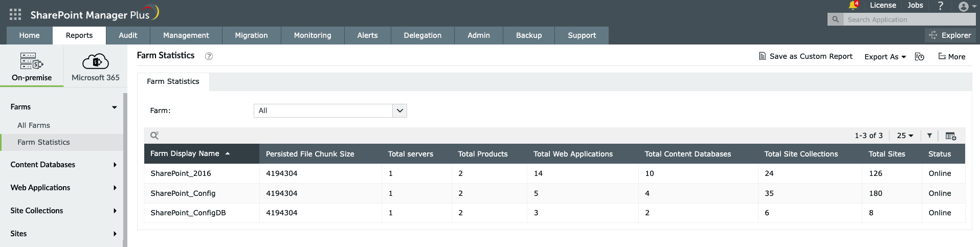Click Total Sites value 126

(876, 173)
